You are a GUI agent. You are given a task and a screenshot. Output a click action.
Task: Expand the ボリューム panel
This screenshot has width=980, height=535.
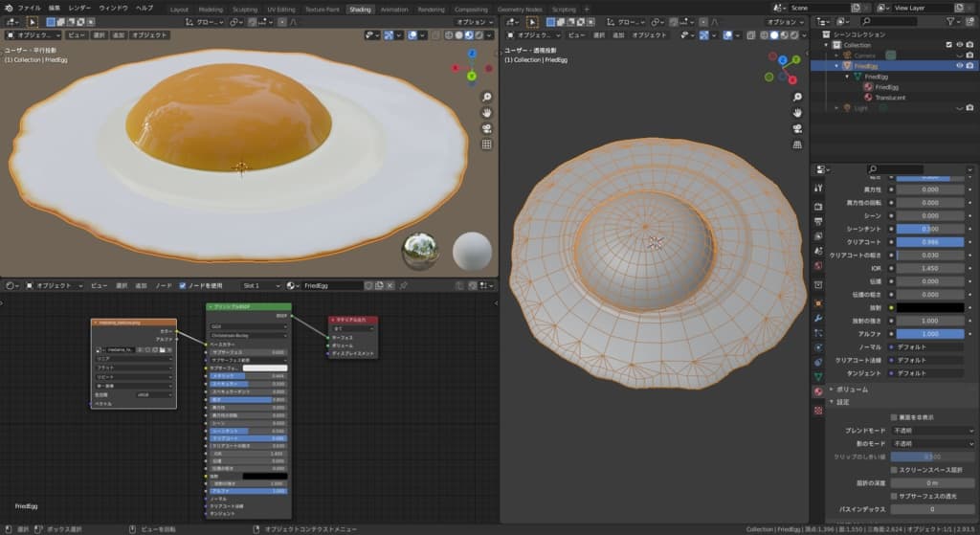(x=852, y=390)
